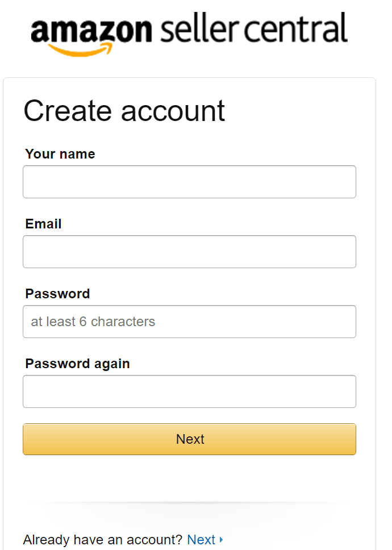The width and height of the screenshot is (392, 550).
Task: Click the "Your name" field label
Action: point(60,154)
